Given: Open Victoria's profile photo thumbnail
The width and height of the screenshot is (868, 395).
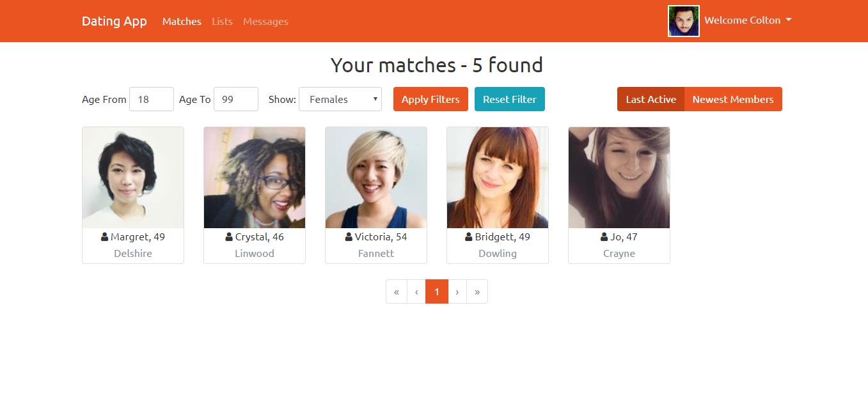Looking at the screenshot, I should click(376, 178).
